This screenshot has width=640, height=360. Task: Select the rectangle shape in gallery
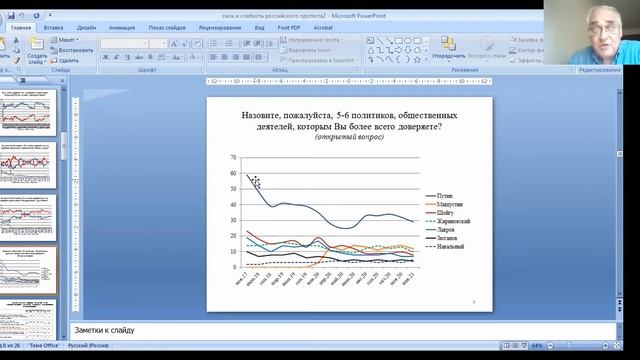coord(399,40)
